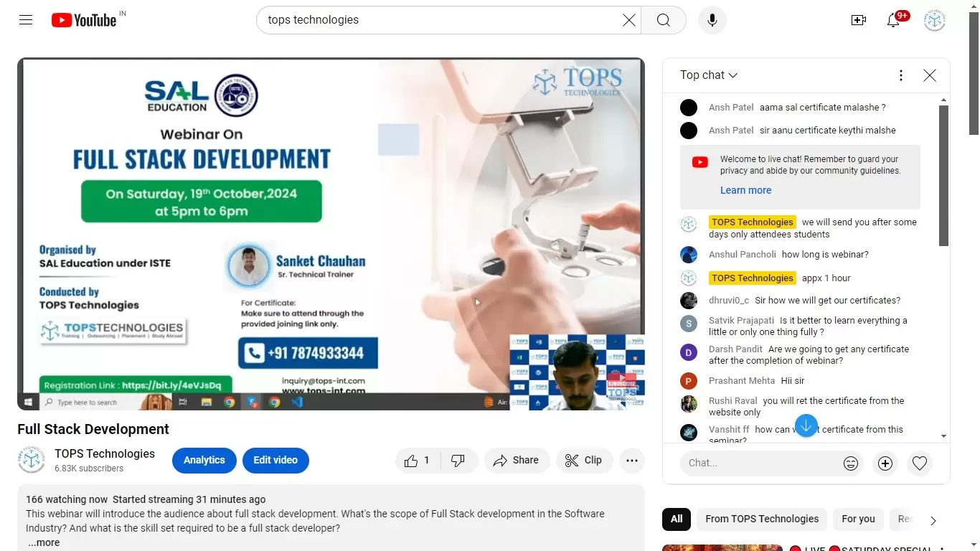Click Anshul Pancholi's chat avatar

pos(689,255)
